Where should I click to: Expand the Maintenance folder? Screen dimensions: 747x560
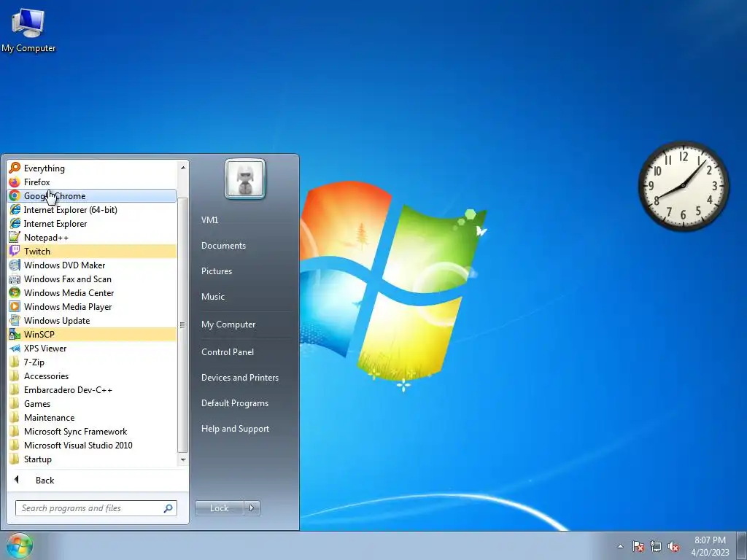92,418
